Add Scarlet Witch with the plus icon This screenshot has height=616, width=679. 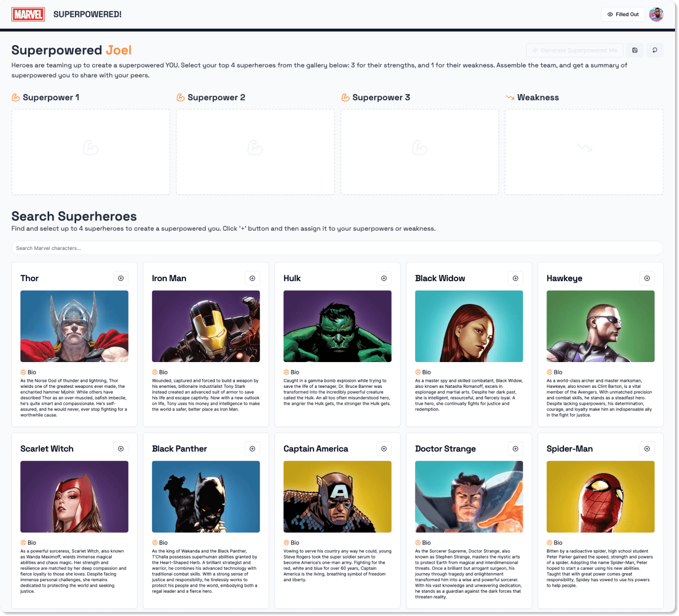(x=121, y=449)
